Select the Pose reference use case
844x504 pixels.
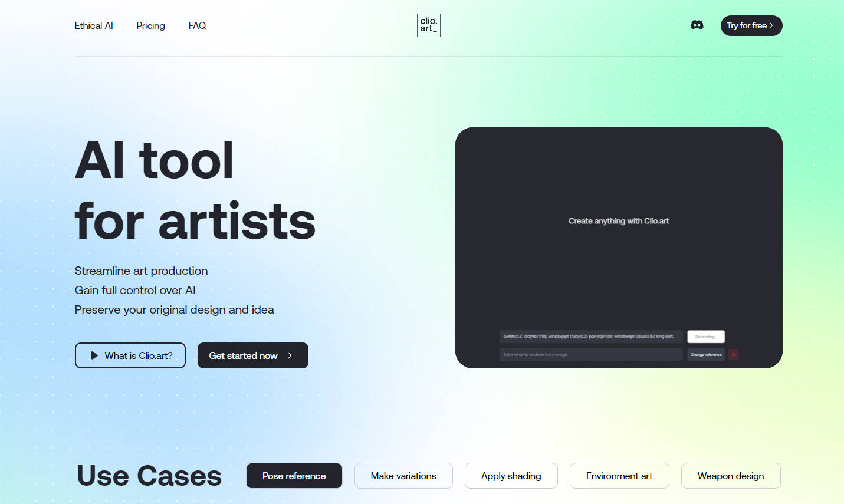click(294, 476)
